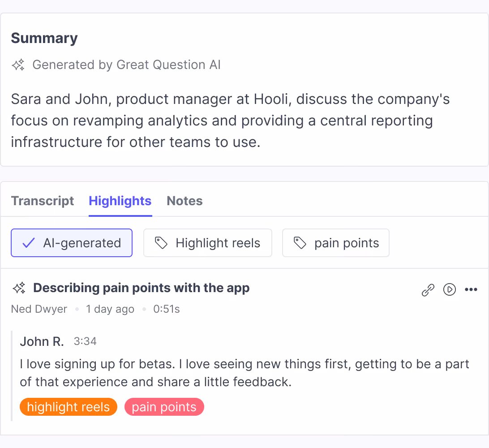This screenshot has height=448, width=489.
Task: Copy the highlight share link icon
Action: (x=428, y=289)
